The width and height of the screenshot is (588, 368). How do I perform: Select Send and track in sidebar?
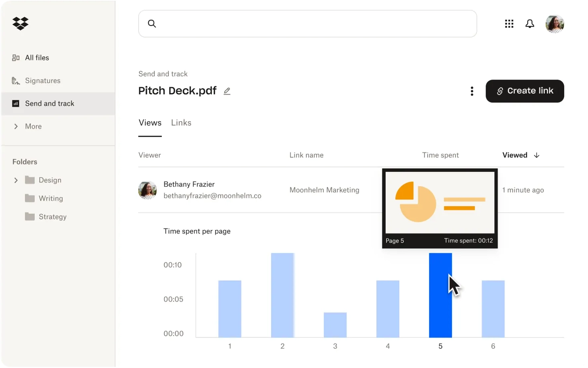point(49,104)
